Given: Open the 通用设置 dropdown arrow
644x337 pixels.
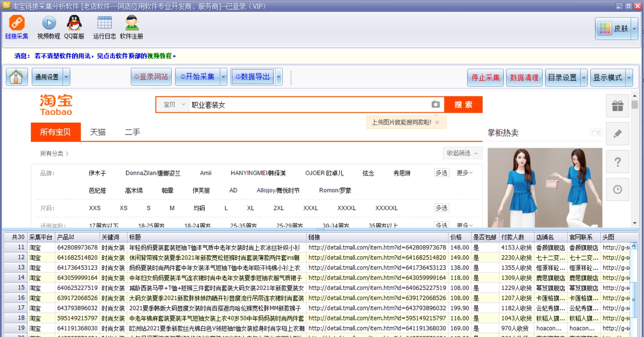Looking at the screenshot, I should [x=66, y=77].
